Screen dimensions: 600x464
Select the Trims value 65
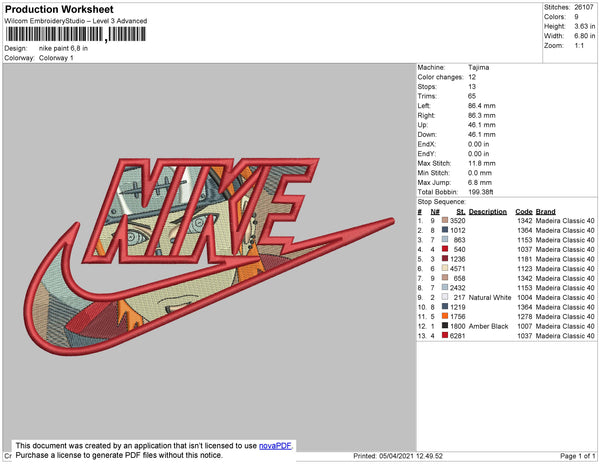click(x=472, y=96)
